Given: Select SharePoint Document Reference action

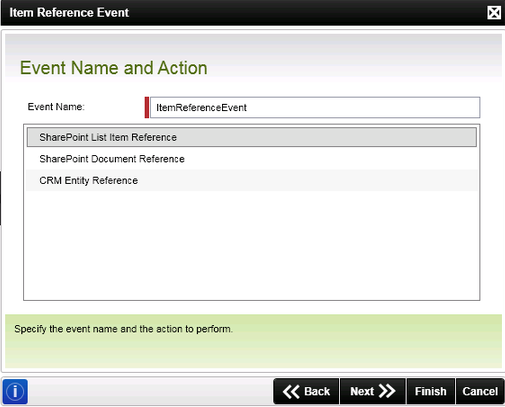Looking at the screenshot, I should click(252, 159).
